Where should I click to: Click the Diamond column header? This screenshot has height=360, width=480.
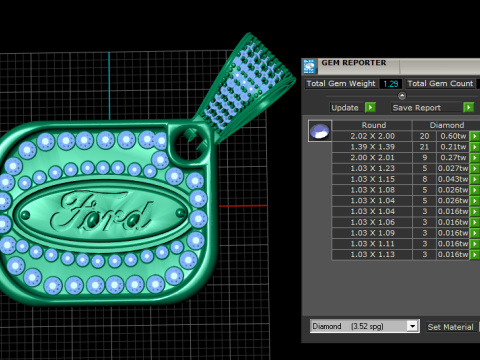(x=447, y=125)
